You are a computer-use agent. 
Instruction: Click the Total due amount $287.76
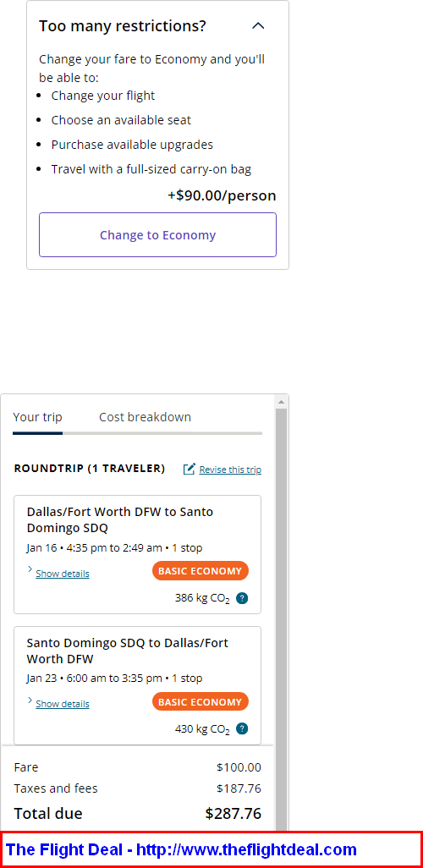(233, 813)
